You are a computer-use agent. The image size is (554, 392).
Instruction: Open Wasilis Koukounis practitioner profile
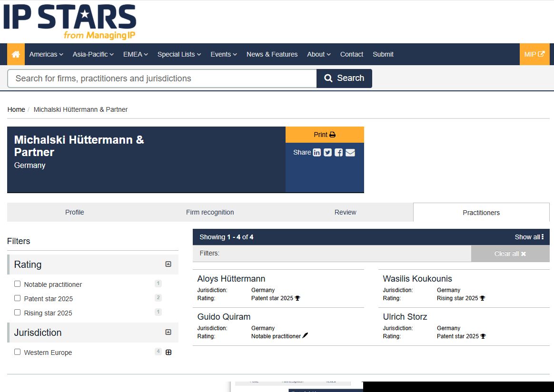point(417,279)
